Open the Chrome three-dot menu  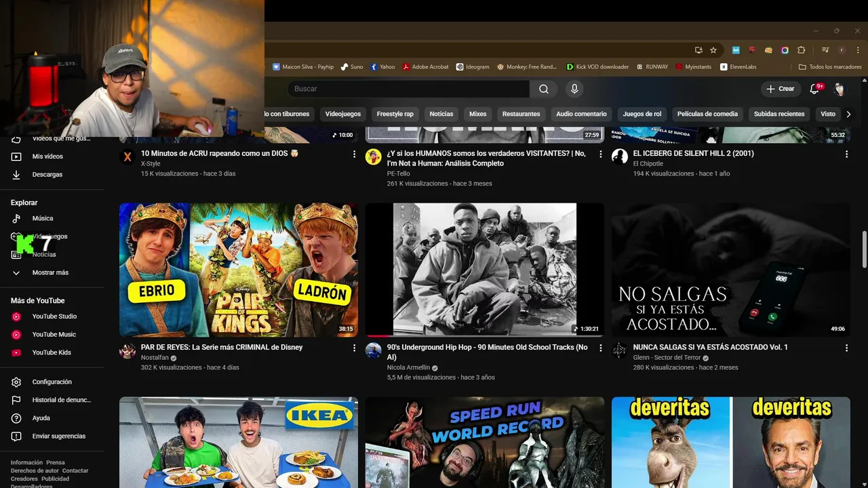pos(857,50)
